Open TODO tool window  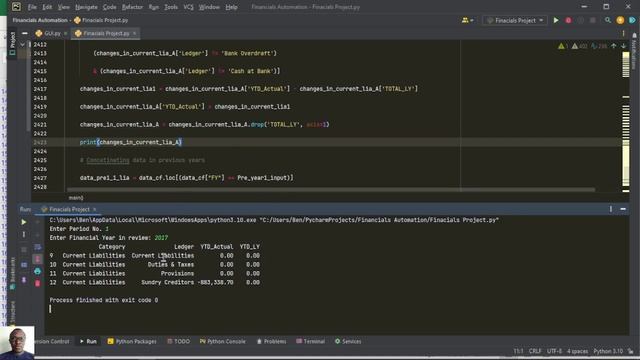[178, 341]
